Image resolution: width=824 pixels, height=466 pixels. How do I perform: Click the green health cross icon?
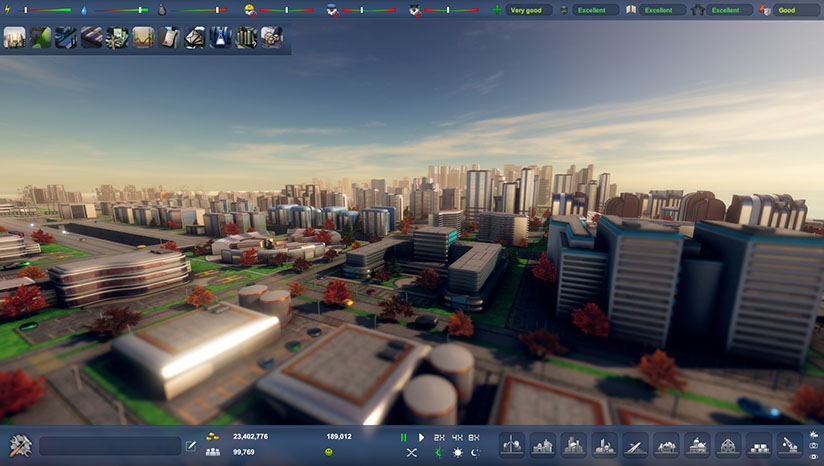497,10
